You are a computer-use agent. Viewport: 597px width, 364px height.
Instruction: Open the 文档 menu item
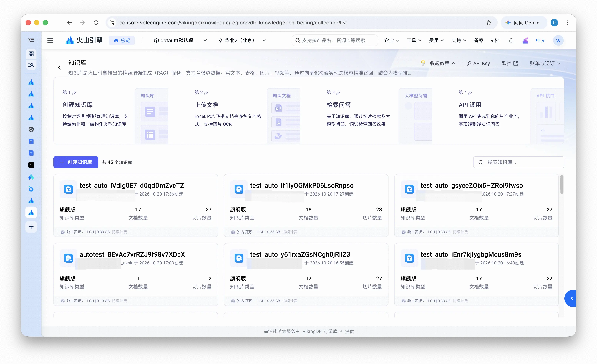coord(494,40)
